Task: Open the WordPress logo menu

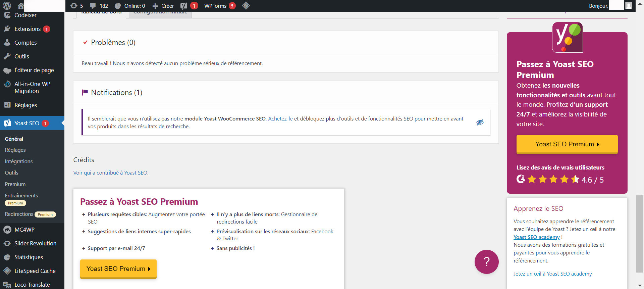Action: 7,6
